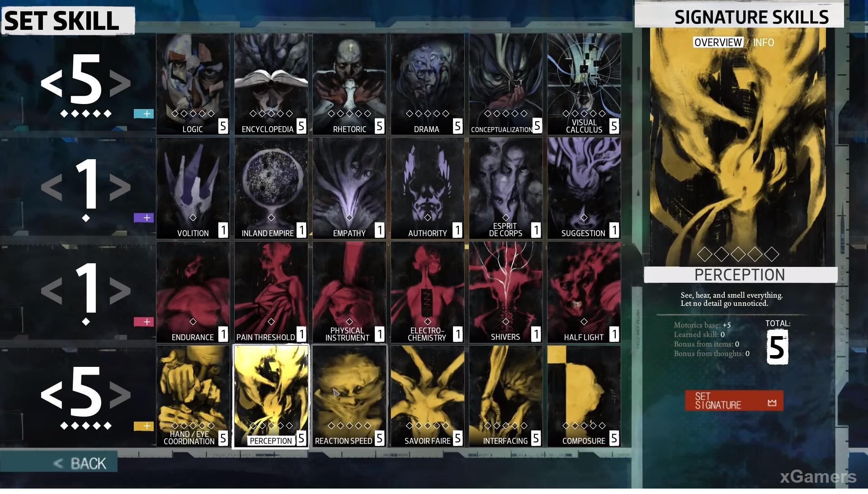Viewport: 868px width, 494px height.
Task: Select the Physical Instrument skill card
Action: pyautogui.click(x=349, y=292)
